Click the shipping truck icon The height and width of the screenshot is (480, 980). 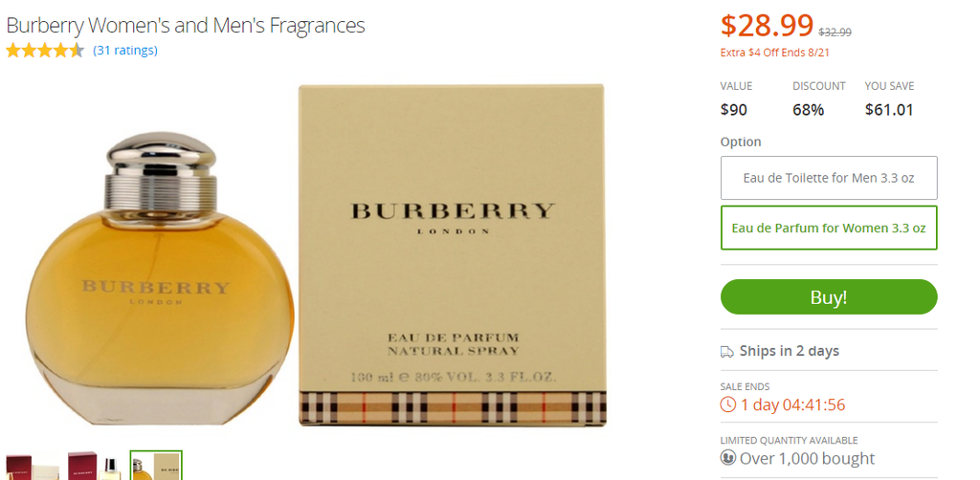coord(727,352)
